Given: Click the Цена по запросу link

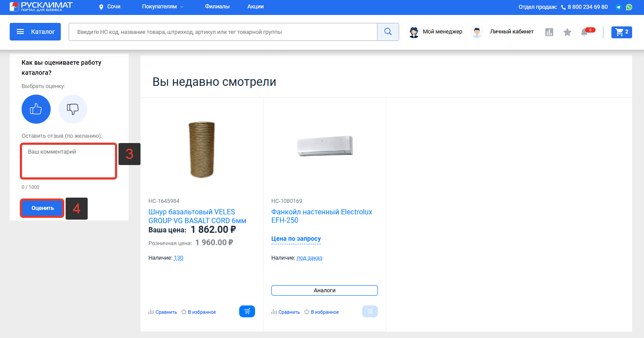Looking at the screenshot, I should [296, 239].
